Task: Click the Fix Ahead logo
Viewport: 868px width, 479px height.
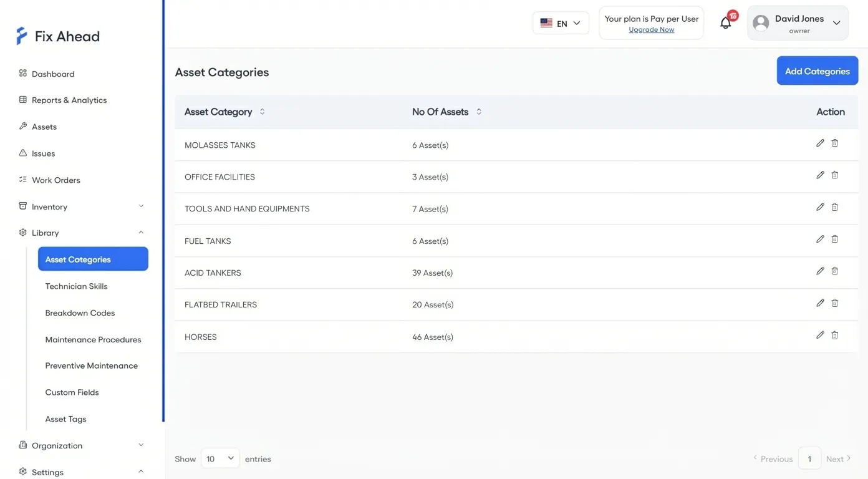Action: (x=58, y=36)
